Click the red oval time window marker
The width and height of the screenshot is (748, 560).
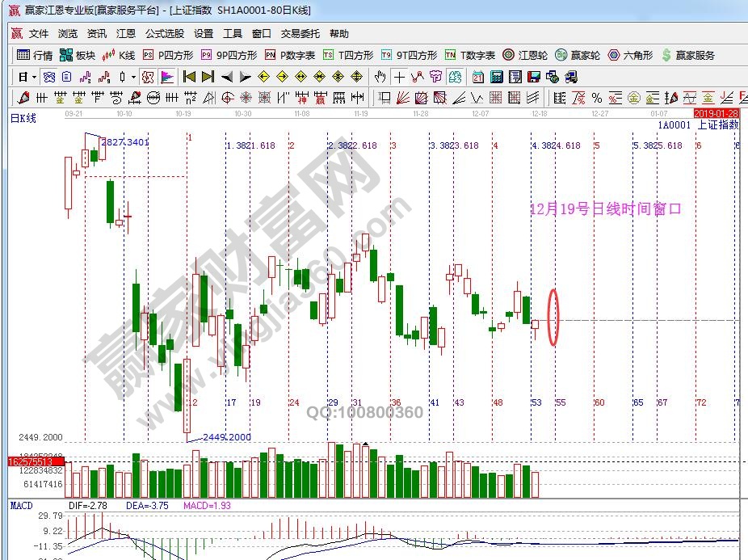click(553, 317)
